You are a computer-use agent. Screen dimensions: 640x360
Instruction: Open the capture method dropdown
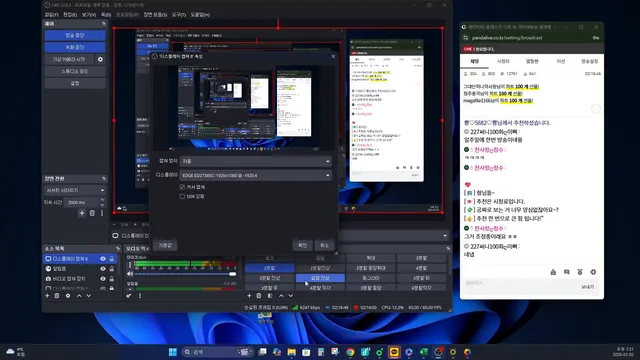click(x=256, y=161)
